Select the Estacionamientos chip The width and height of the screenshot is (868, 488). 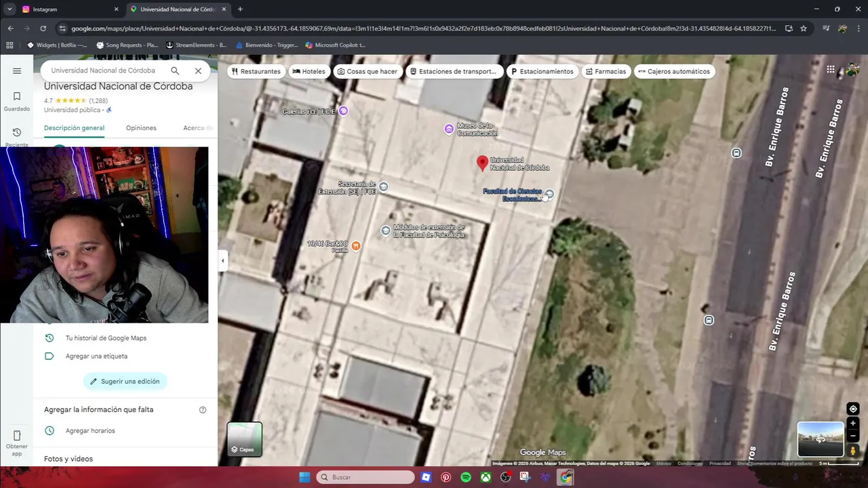542,71
